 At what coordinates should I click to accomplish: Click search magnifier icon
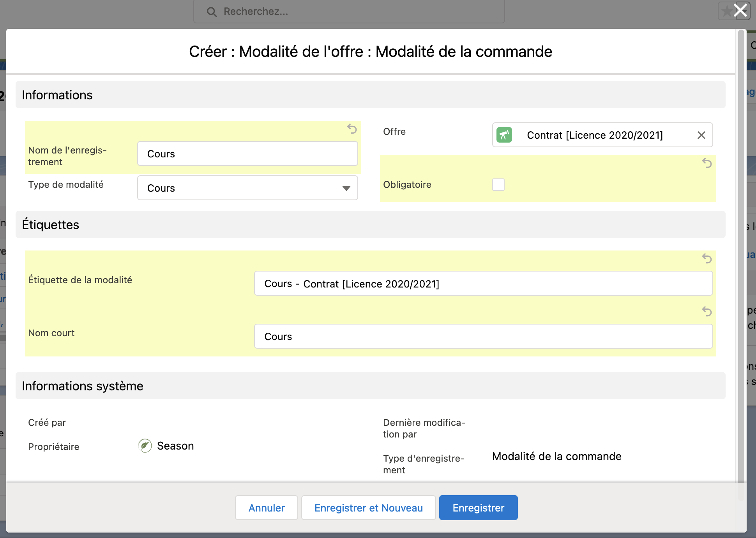[x=212, y=12]
